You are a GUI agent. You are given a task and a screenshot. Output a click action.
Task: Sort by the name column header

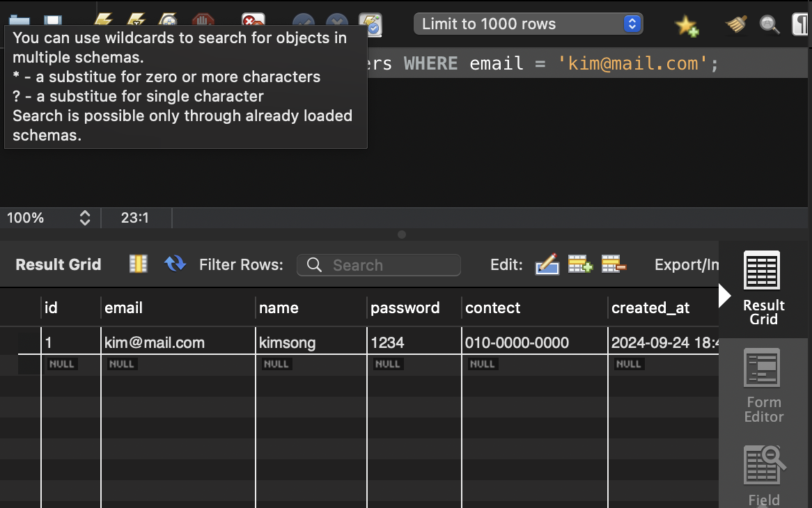(311, 308)
